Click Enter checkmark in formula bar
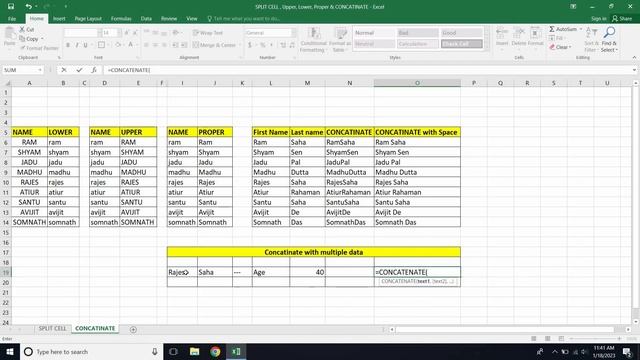640x360 pixels. [79, 70]
